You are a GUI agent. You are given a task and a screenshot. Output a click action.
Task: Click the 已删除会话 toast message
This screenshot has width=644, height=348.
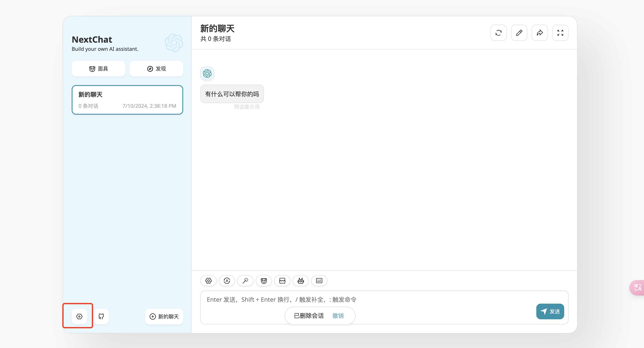coord(308,316)
